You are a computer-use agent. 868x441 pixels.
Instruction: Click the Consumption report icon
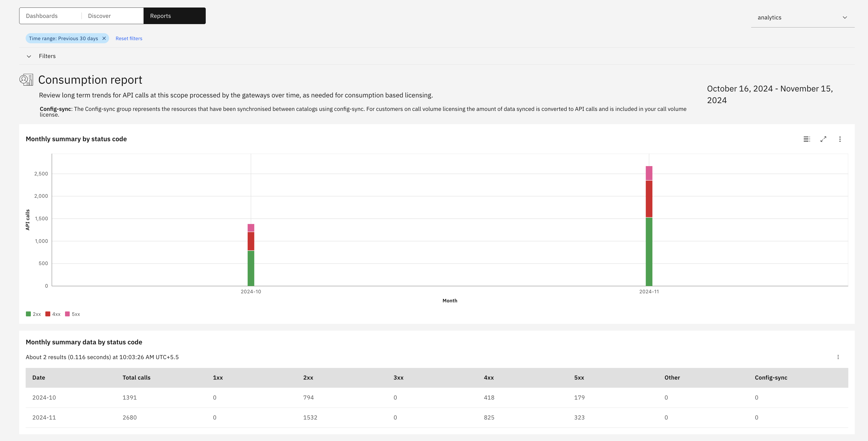coord(26,80)
